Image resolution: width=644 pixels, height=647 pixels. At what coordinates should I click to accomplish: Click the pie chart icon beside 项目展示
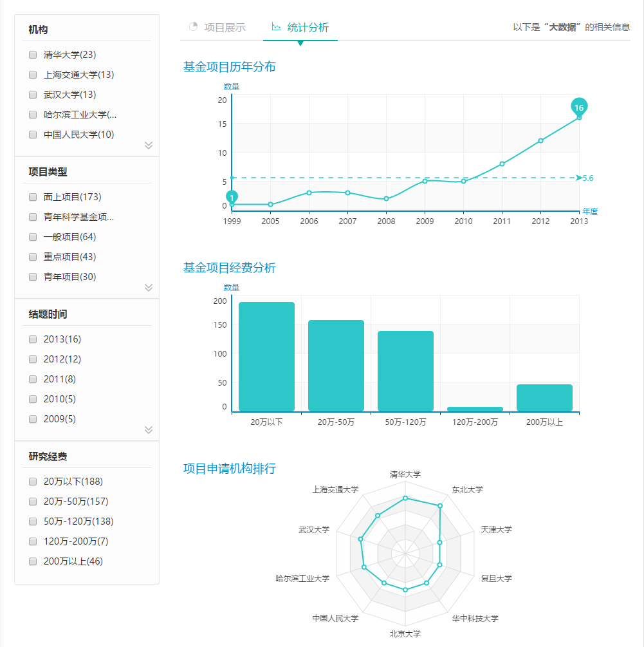tap(193, 27)
